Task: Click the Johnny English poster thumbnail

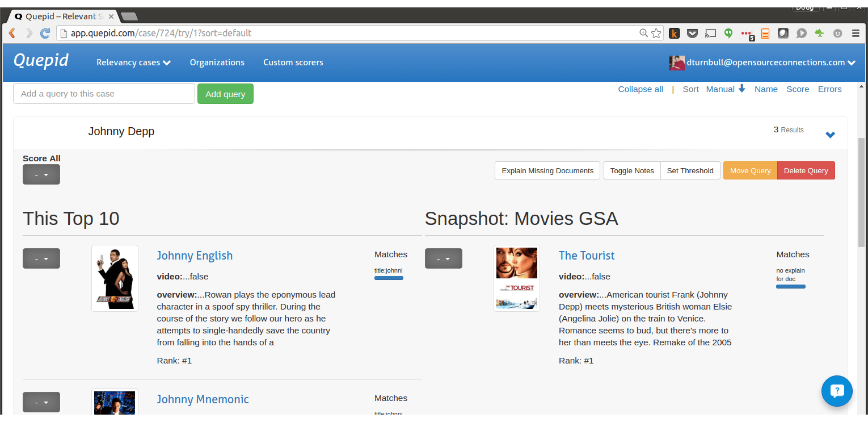Action: click(x=115, y=278)
